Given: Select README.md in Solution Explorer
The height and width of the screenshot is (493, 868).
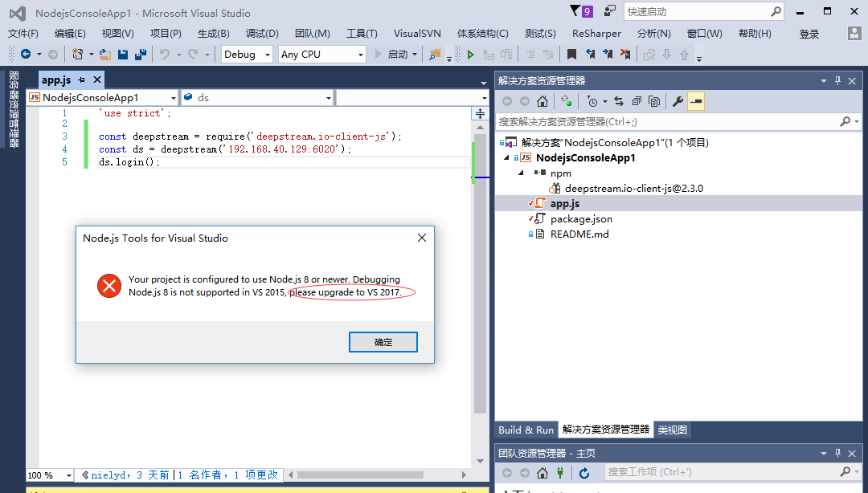Looking at the screenshot, I should pos(579,234).
